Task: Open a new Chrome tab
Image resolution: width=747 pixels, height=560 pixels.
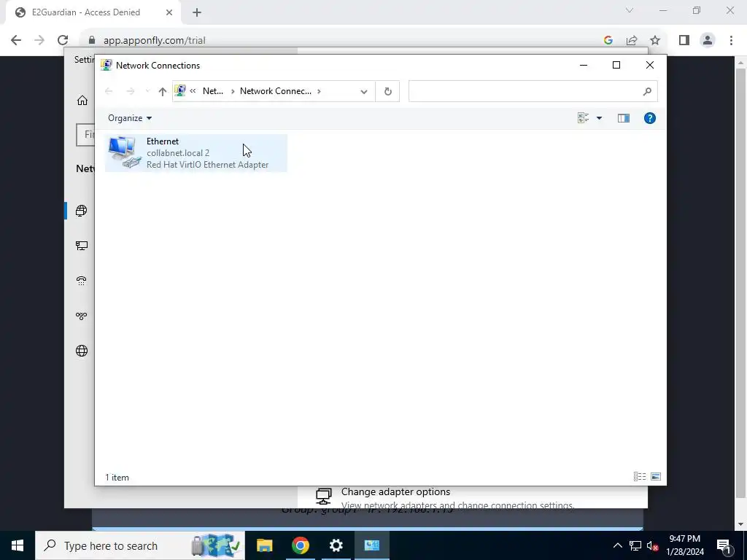Action: point(197,13)
